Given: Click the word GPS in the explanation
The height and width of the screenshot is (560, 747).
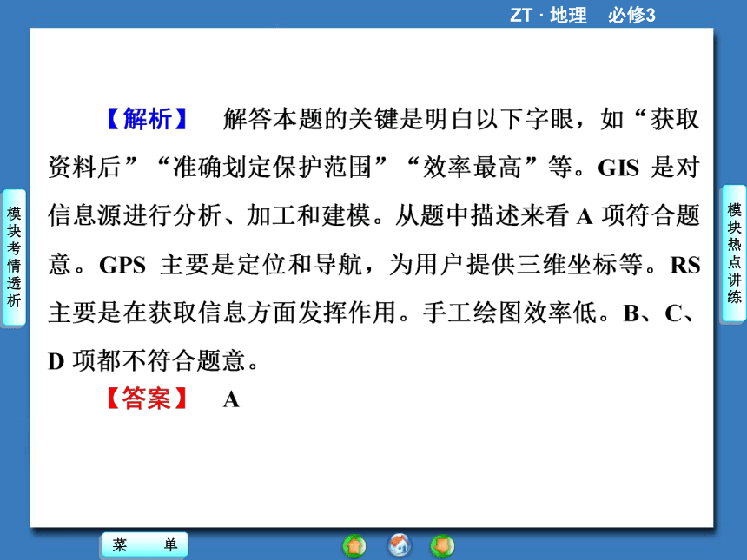Looking at the screenshot, I should [122, 265].
